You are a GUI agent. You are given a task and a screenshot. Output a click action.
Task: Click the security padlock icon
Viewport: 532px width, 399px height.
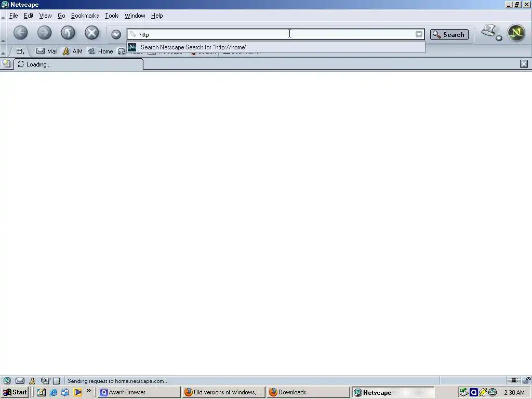(527, 380)
